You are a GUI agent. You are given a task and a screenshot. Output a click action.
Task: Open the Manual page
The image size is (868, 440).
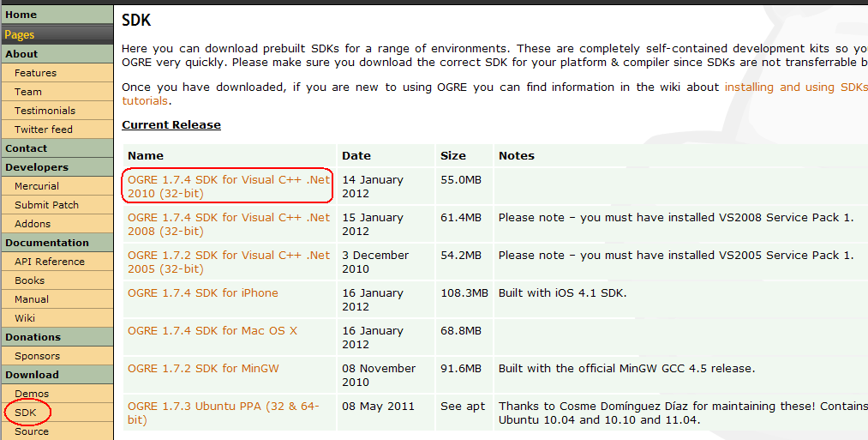tap(57, 298)
